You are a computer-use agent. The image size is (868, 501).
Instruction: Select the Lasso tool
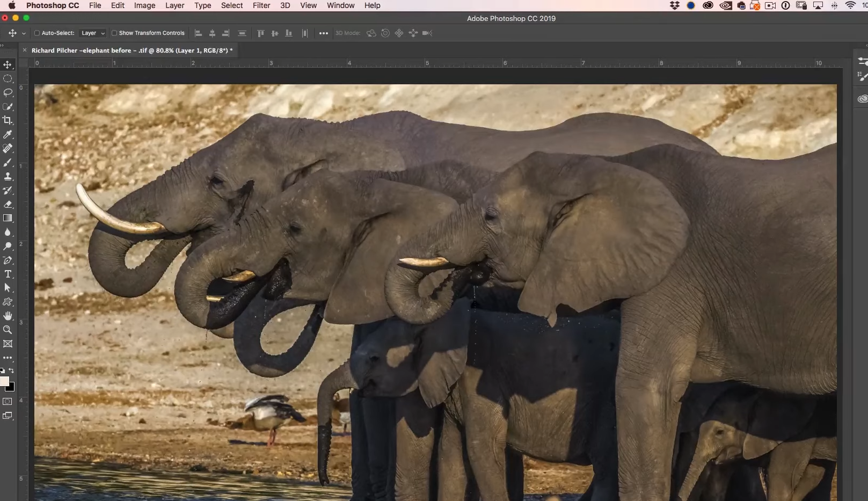(8, 92)
